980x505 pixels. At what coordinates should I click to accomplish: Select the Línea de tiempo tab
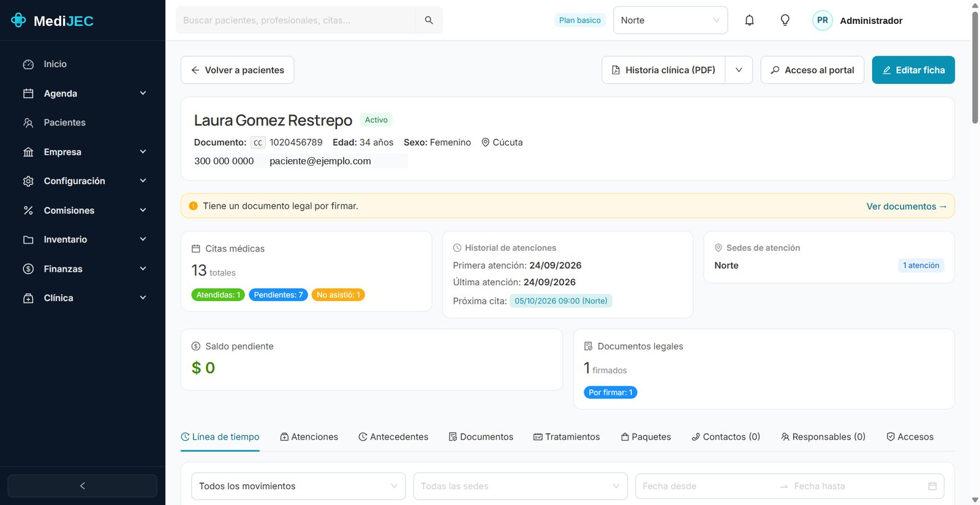point(220,437)
